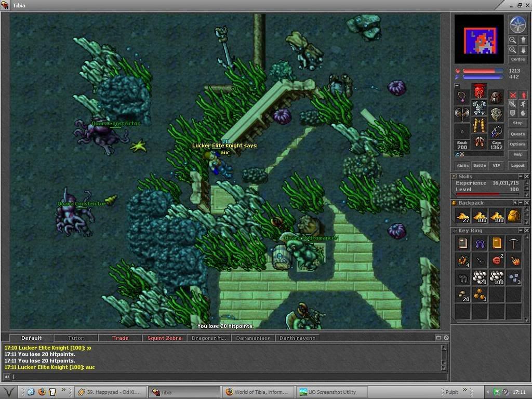
Task: Select the double axe weapon slot
Action: (x=462, y=114)
